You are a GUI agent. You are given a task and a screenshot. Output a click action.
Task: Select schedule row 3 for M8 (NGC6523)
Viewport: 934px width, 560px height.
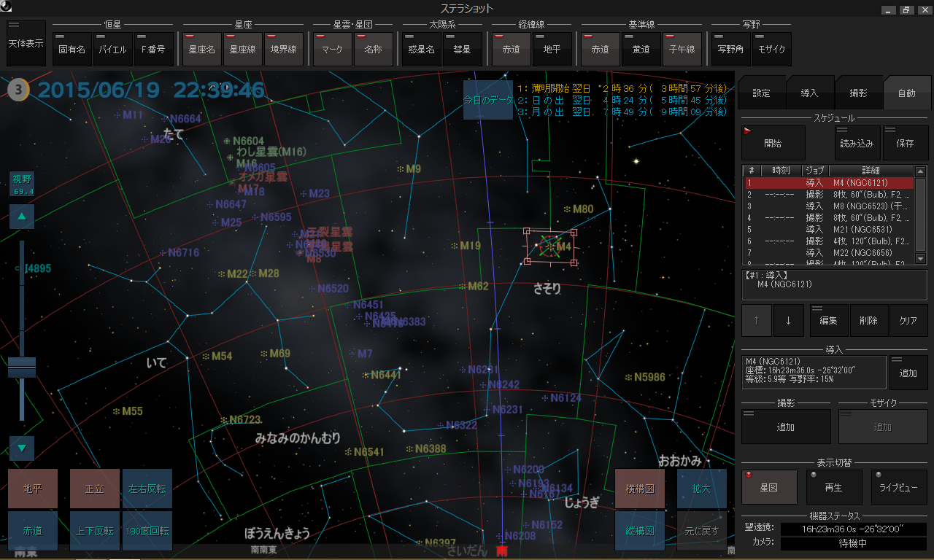(829, 206)
